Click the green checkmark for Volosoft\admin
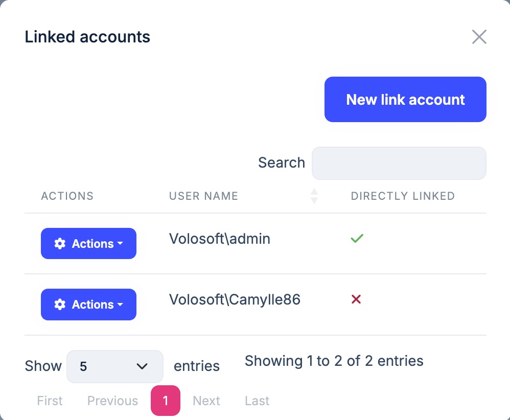The image size is (510, 420). 357,238
